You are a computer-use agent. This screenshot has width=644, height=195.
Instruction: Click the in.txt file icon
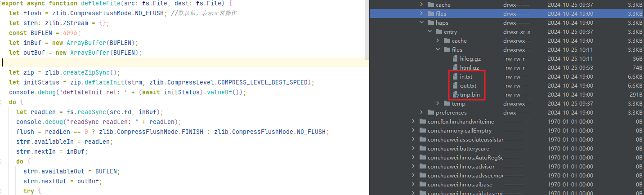(x=455, y=77)
